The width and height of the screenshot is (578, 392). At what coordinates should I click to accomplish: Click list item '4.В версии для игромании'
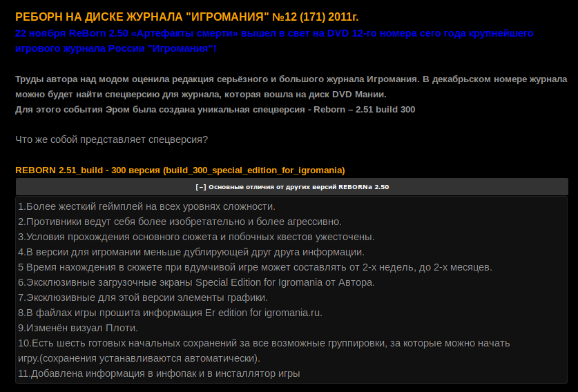click(191, 252)
